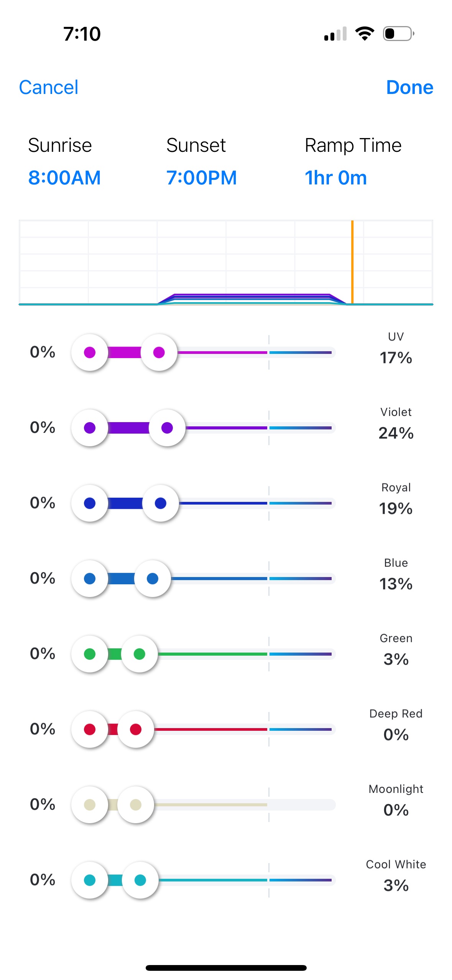Viewport: 452px width, 980px height.
Task: Select the Deep Red slider's right handle
Action: [x=136, y=729]
